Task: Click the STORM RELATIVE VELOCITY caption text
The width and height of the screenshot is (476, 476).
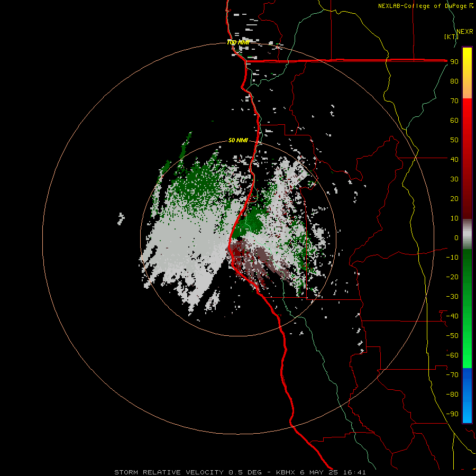Action: (x=169, y=472)
